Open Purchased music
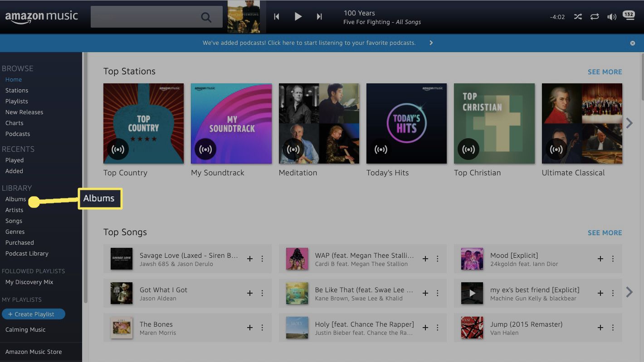This screenshot has height=362, width=644. [20, 242]
